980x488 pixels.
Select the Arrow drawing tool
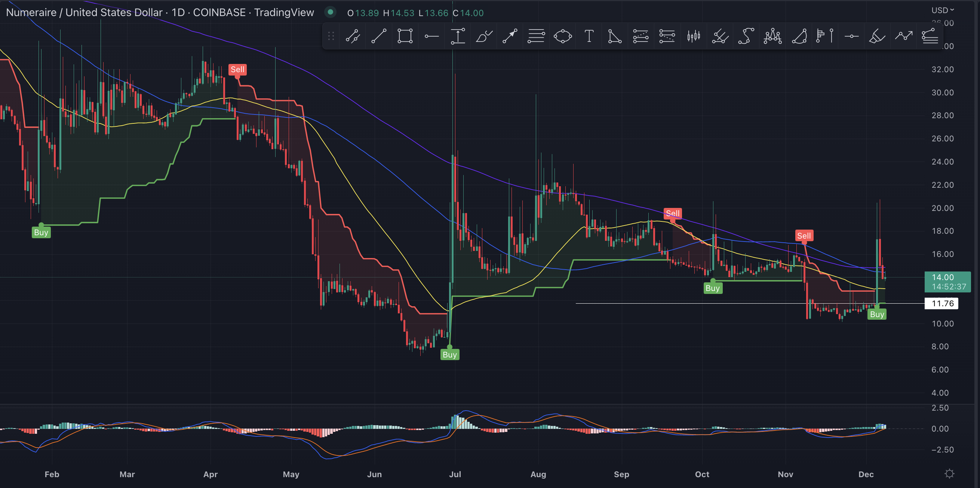(510, 36)
